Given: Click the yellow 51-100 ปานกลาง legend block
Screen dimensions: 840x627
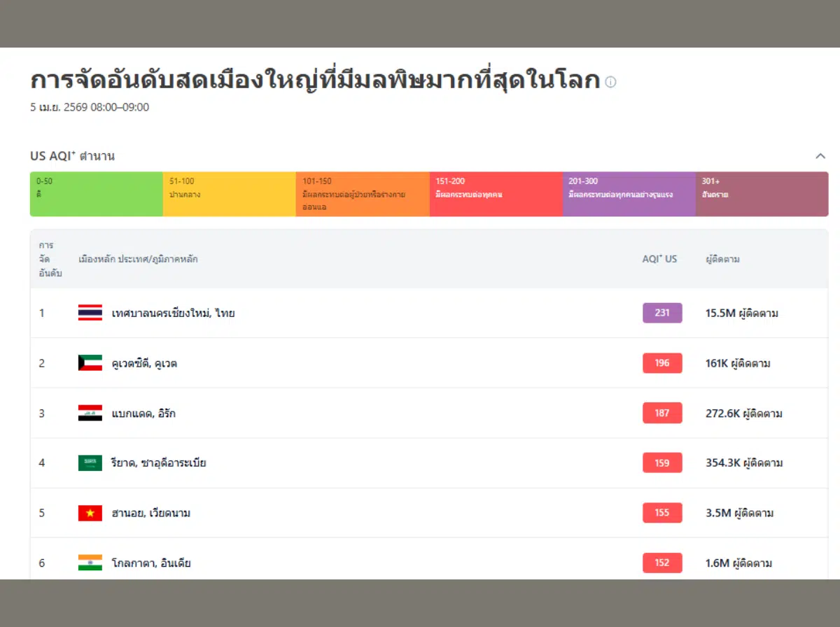Looking at the screenshot, I should click(229, 194).
